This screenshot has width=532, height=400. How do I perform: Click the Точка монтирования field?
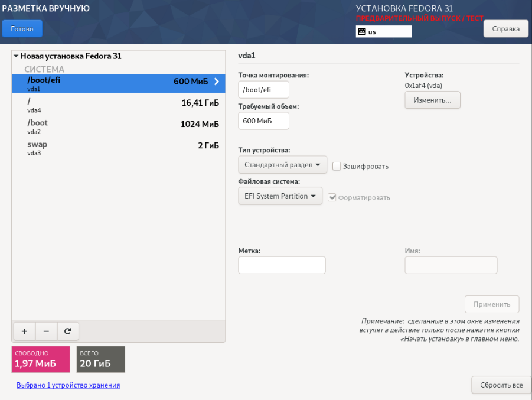(263, 89)
